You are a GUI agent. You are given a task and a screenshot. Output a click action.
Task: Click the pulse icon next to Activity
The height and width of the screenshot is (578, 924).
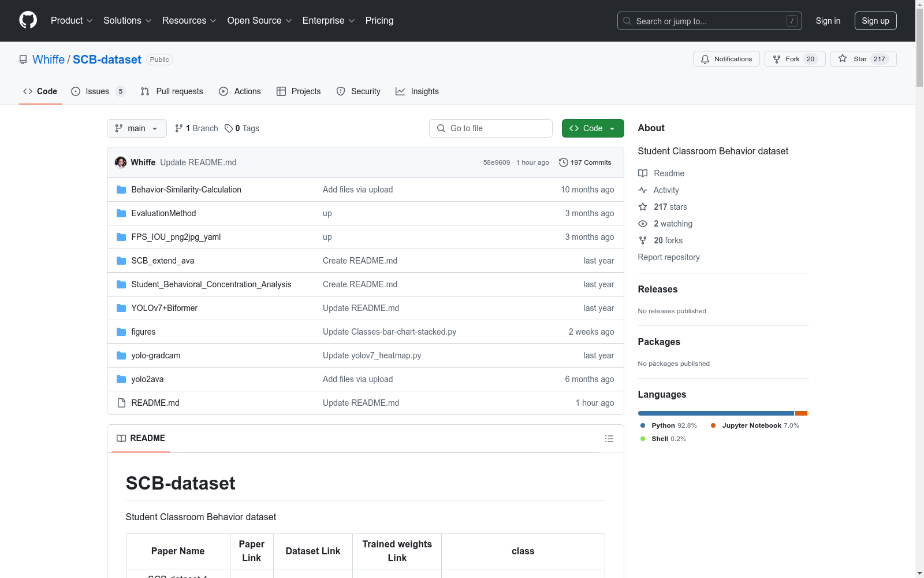click(x=643, y=190)
